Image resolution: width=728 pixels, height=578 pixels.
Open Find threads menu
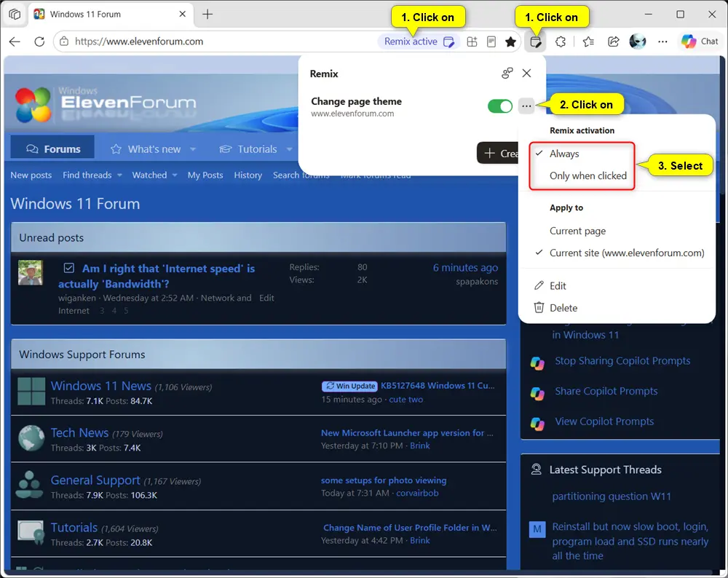[87, 175]
